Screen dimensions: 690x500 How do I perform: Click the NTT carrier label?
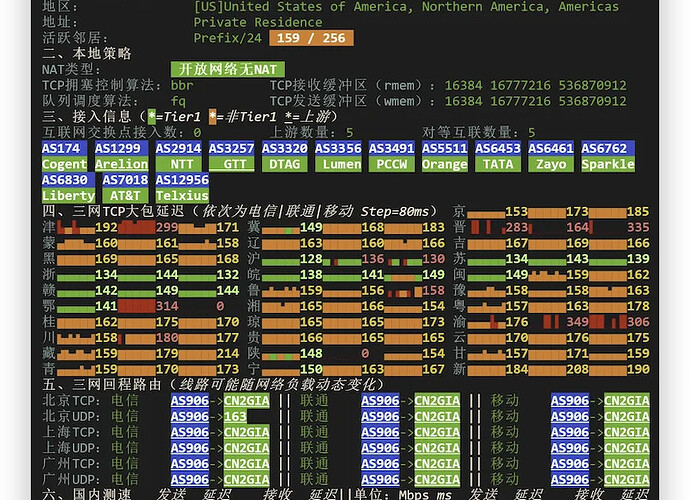pyautogui.click(x=178, y=164)
